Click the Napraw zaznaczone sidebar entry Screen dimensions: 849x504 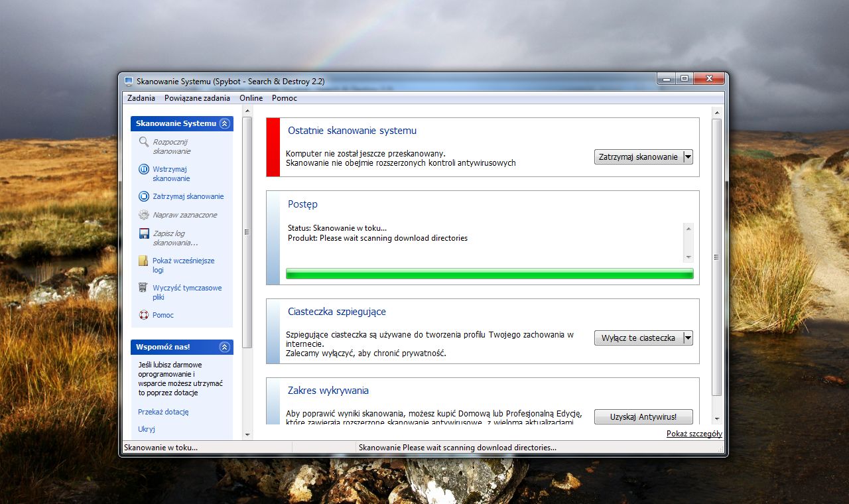184,215
